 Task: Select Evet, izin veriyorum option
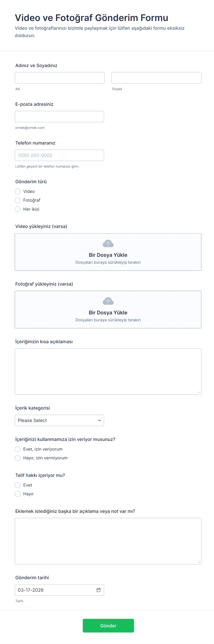coord(17,449)
